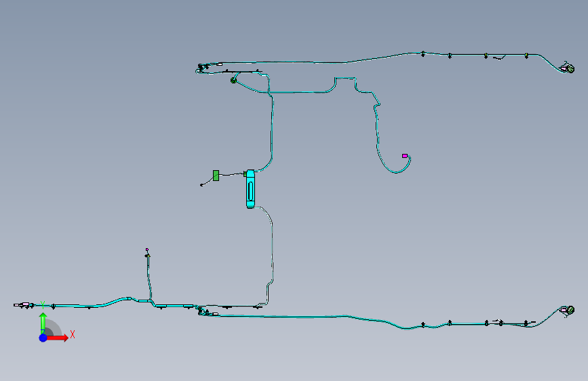Select the small purple terminal atop the vertical branch
The width and height of the screenshot is (588, 381).
[147, 249]
